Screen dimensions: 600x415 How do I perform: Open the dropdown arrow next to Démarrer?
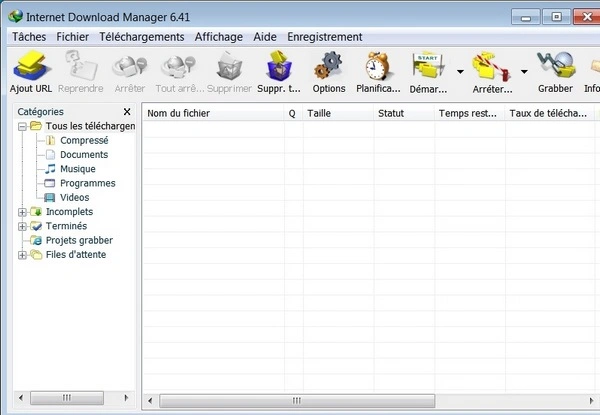[460, 72]
